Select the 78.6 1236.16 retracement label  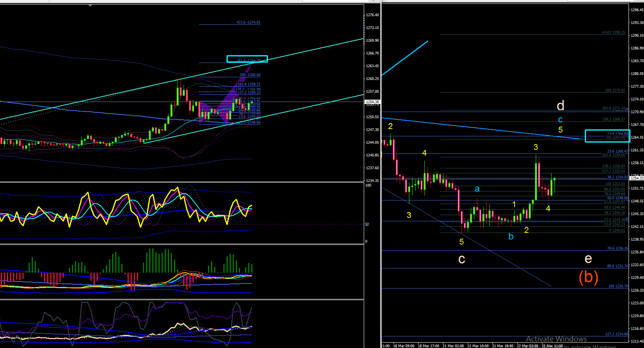pos(617,248)
